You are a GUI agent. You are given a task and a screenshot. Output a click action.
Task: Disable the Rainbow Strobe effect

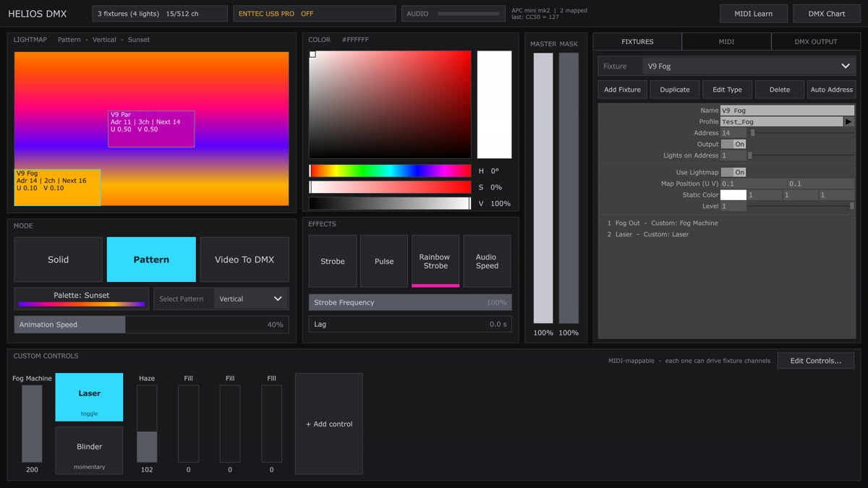pyautogui.click(x=435, y=261)
